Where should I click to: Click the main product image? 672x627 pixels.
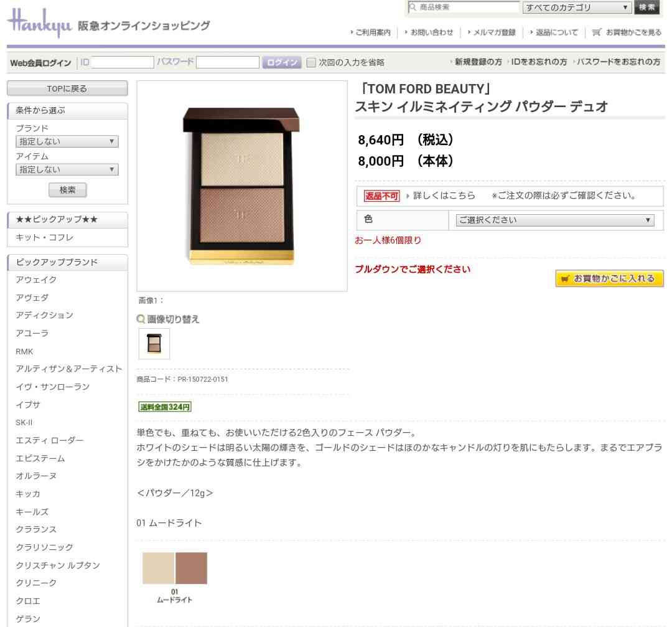click(x=241, y=186)
